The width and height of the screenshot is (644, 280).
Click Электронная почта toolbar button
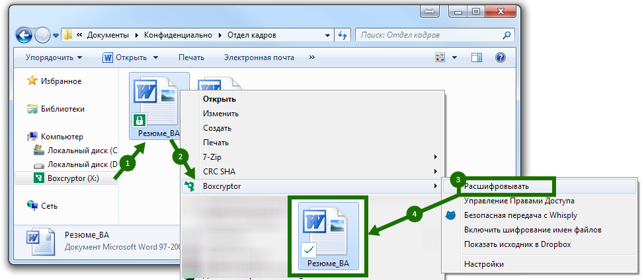click(x=259, y=57)
